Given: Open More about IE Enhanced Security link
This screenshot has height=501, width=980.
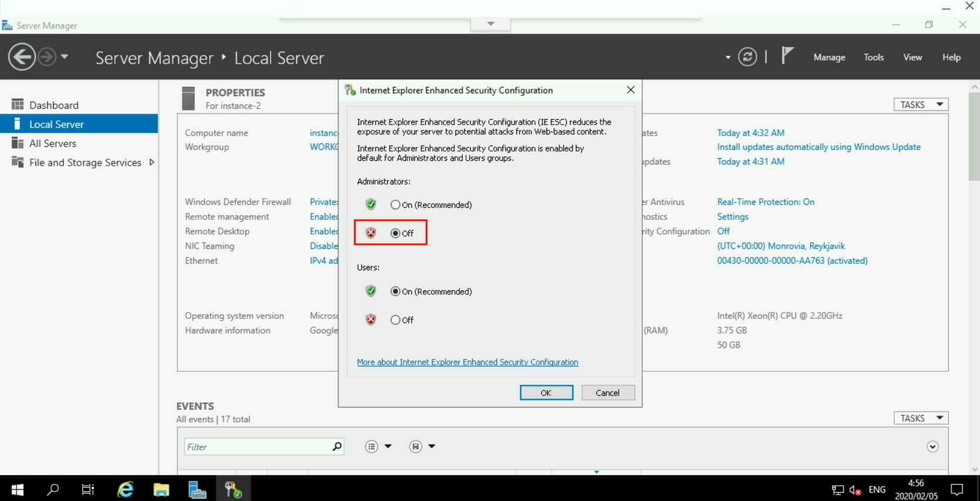Looking at the screenshot, I should point(468,362).
